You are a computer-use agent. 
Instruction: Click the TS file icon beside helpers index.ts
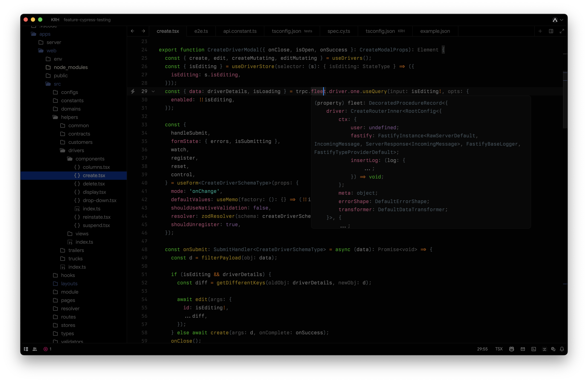[63, 267]
